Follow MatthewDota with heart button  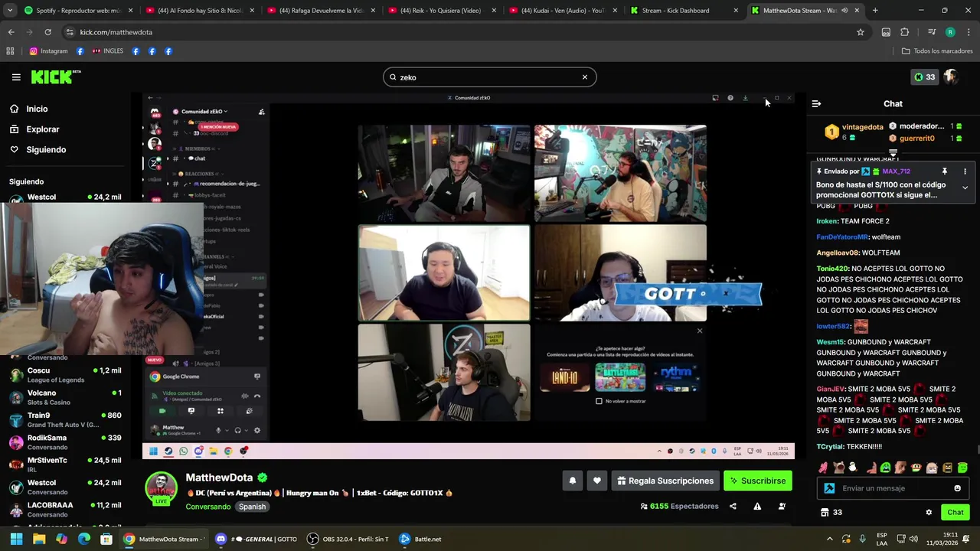click(x=597, y=481)
